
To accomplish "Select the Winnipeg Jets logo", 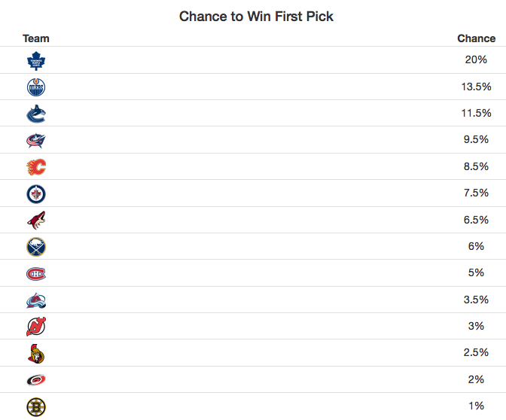I will pyautogui.click(x=36, y=194).
